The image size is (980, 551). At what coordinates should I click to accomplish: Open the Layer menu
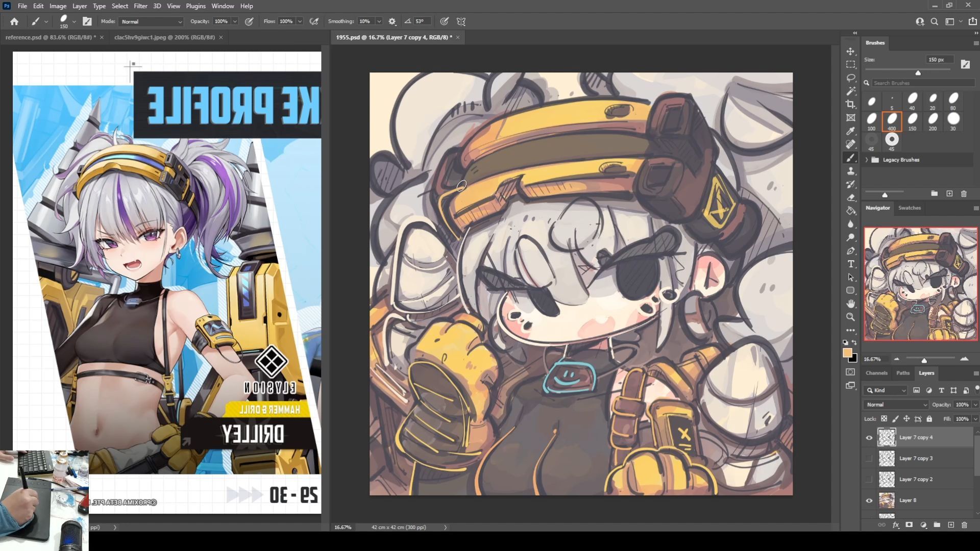[x=79, y=6]
